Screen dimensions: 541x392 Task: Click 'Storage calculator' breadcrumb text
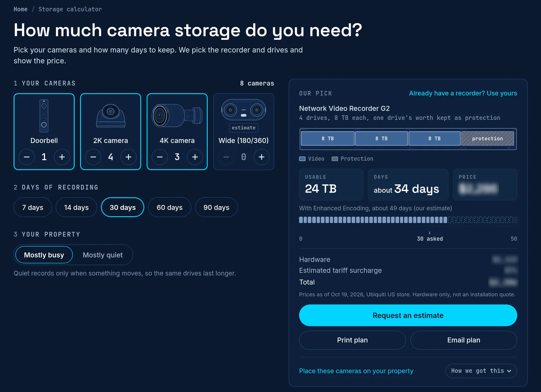click(x=70, y=9)
